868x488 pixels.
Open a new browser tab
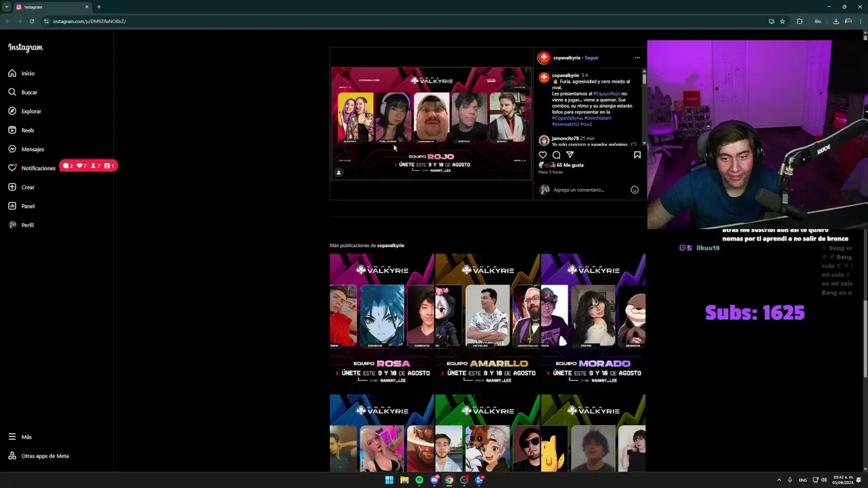99,7
